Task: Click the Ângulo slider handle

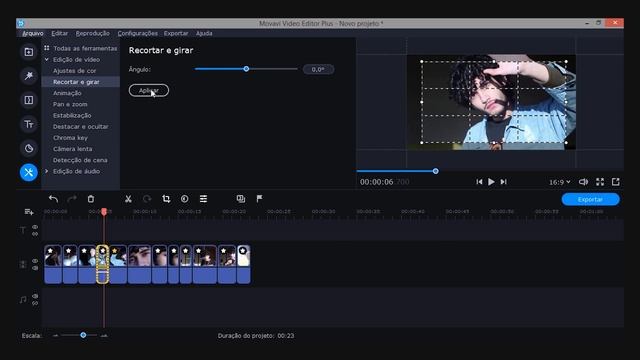Action: [x=246, y=69]
